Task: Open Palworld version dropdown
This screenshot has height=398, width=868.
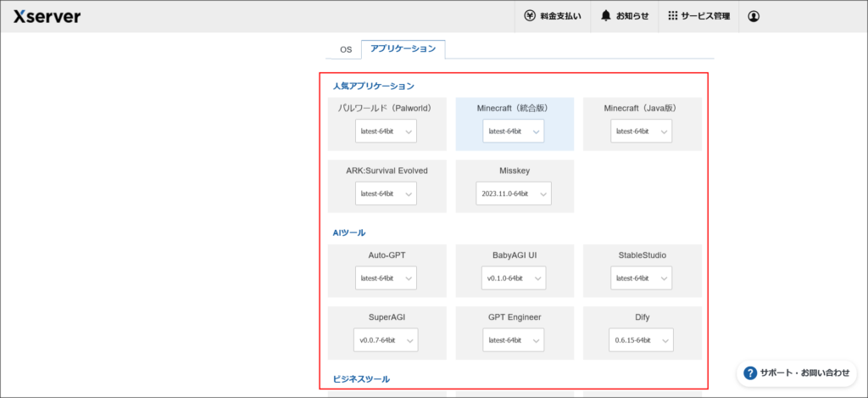Action: 386,132
